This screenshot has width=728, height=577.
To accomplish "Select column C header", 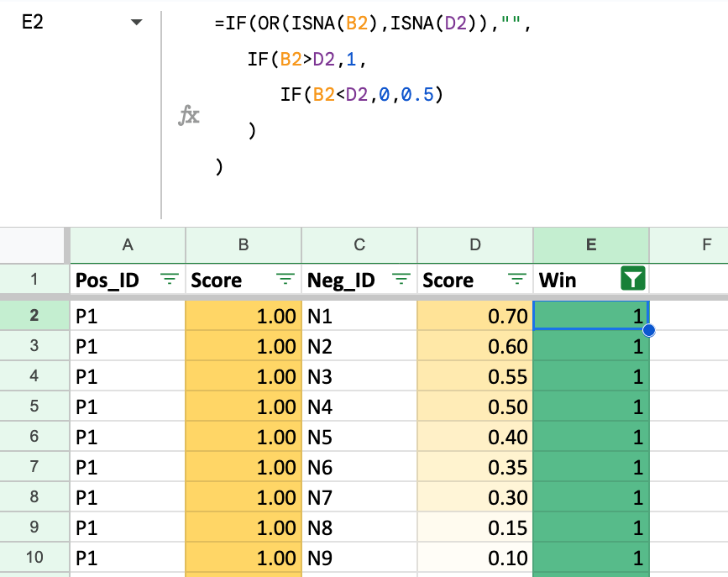I will click(359, 244).
